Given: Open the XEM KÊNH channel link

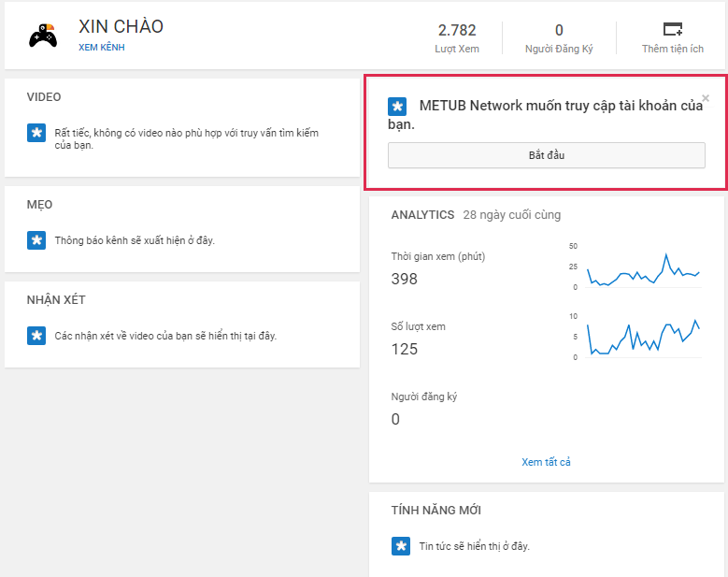Looking at the screenshot, I should click(x=101, y=48).
